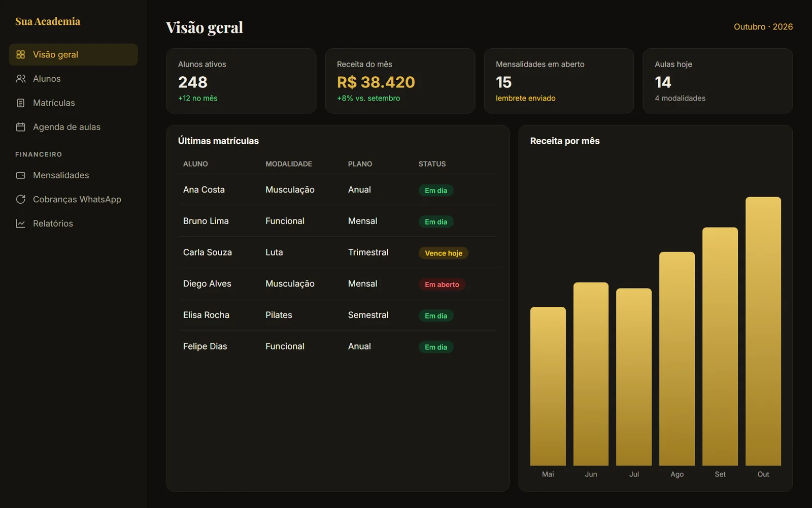812x508 pixels.
Task: Open Cobranças WhatsApp page
Action: 73,199
